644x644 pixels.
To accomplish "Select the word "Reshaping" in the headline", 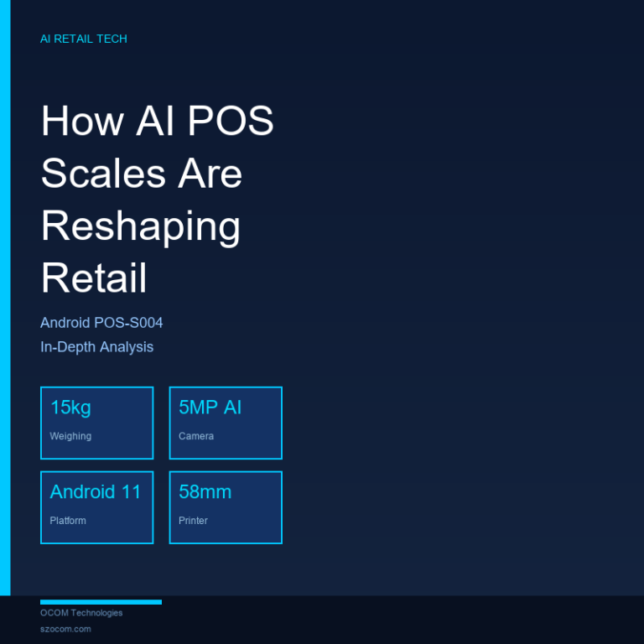I will [140, 226].
